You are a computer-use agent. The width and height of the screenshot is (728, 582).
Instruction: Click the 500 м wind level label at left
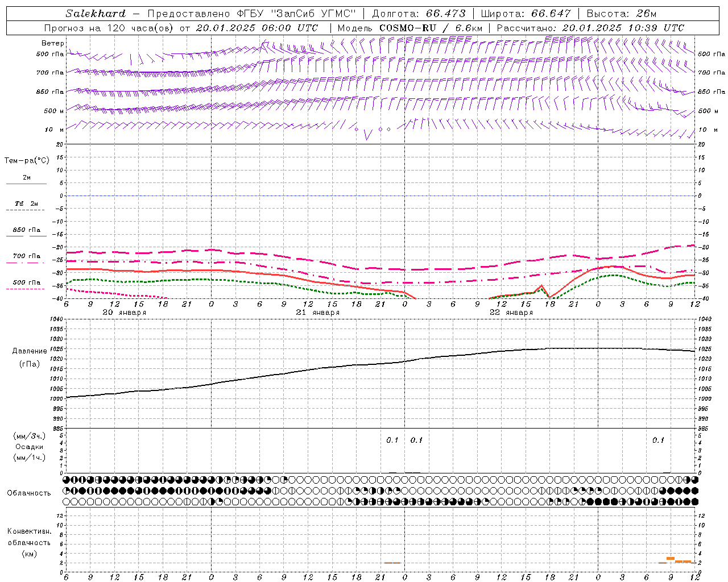(x=54, y=111)
